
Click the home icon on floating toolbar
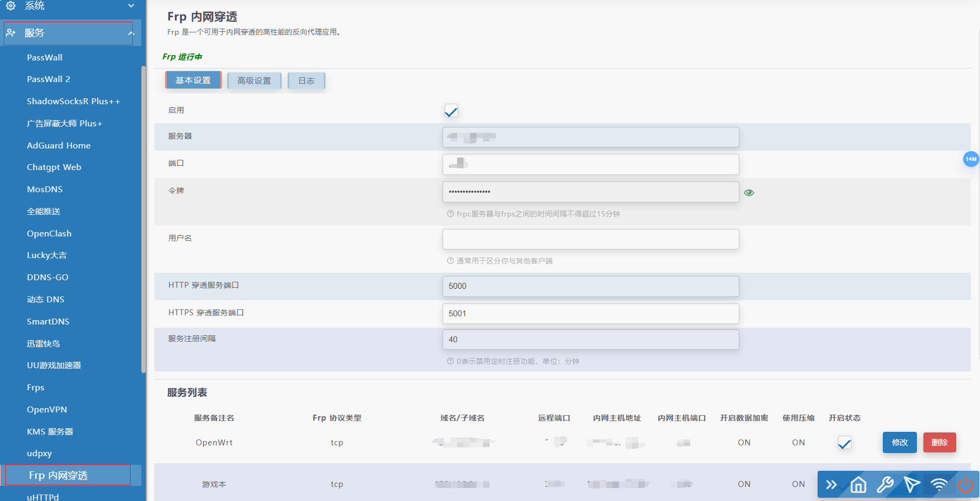[x=858, y=485]
